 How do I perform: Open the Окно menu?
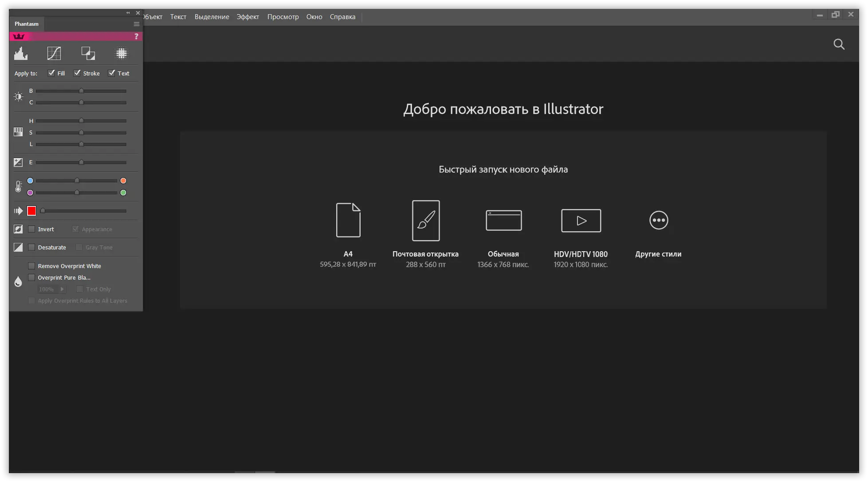pyautogui.click(x=314, y=17)
